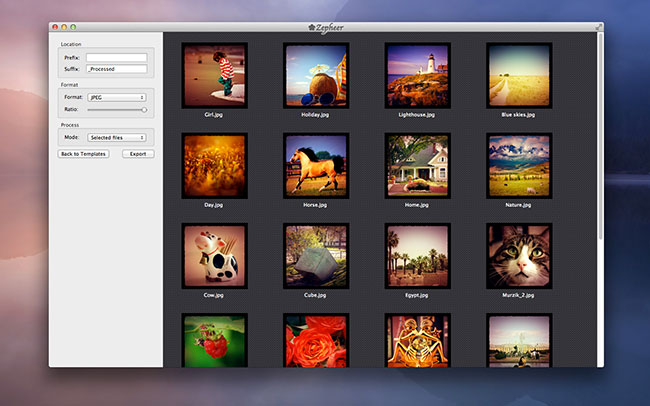
Task: Click the Murzik_2.jpg cat photo
Action: (x=518, y=256)
